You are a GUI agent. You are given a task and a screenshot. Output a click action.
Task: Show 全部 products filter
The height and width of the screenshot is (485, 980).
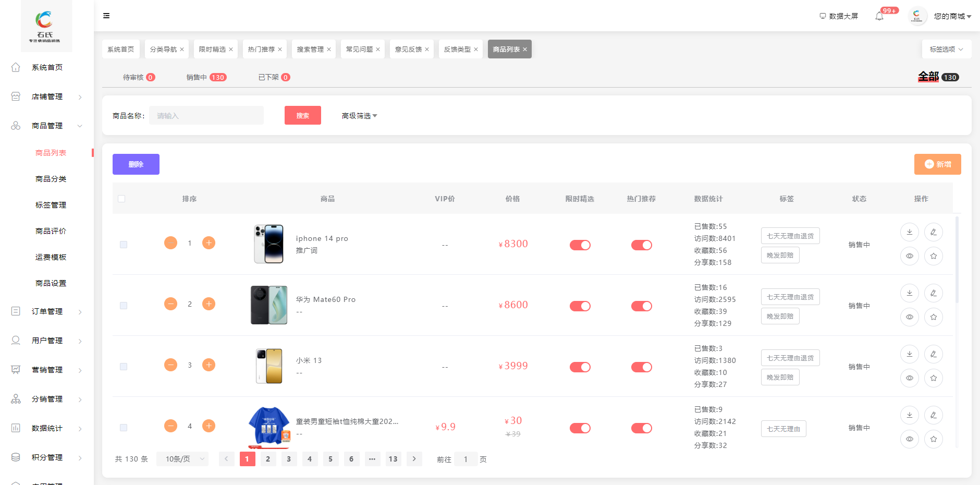tap(938, 77)
